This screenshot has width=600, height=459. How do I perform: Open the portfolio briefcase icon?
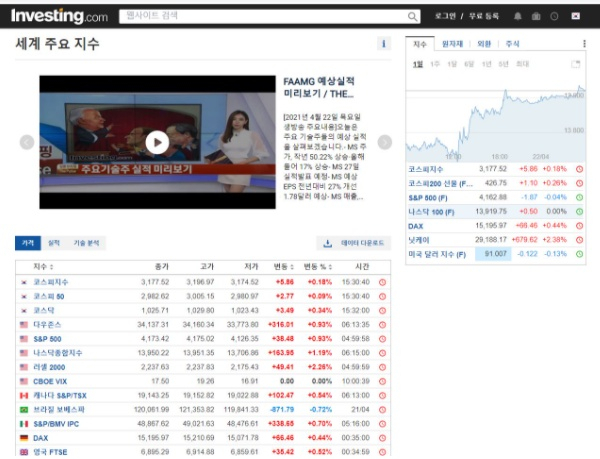click(x=536, y=16)
